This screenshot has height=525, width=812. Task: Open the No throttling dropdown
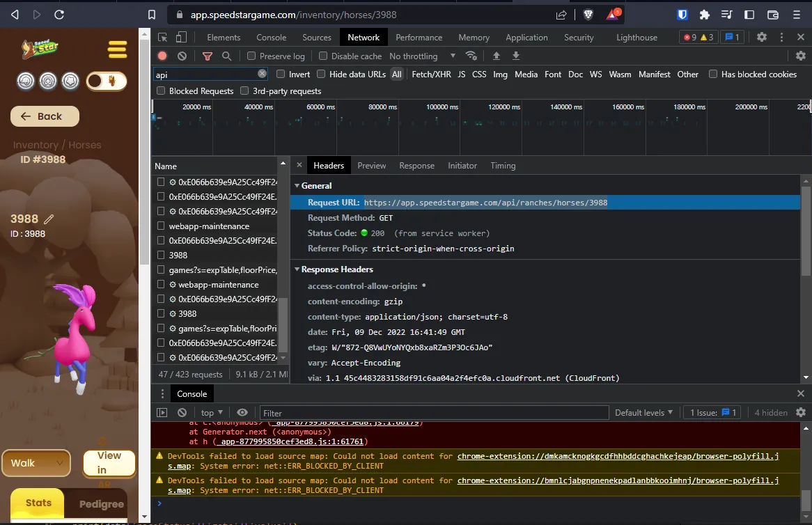(x=422, y=56)
